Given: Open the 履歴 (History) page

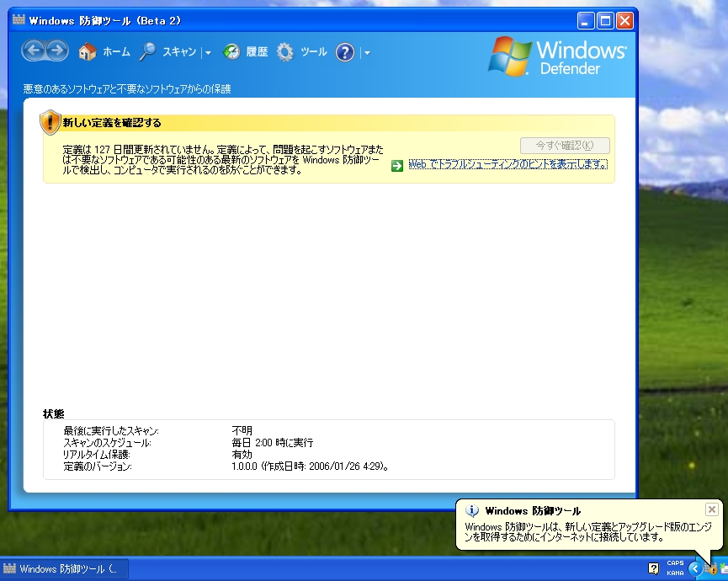Looking at the screenshot, I should [x=245, y=52].
